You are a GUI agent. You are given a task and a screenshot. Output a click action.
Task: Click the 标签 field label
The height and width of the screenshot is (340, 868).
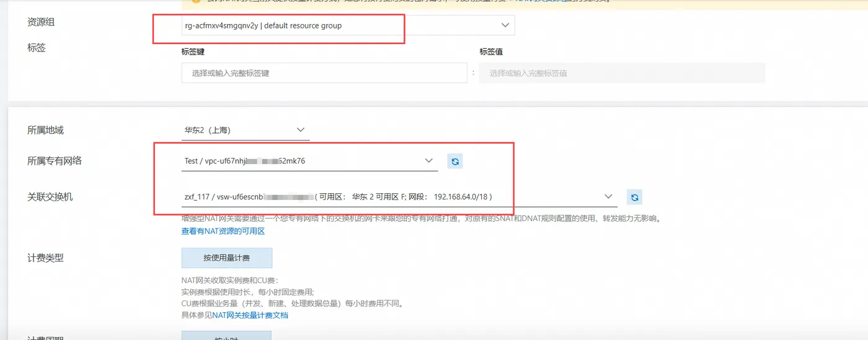[37, 47]
